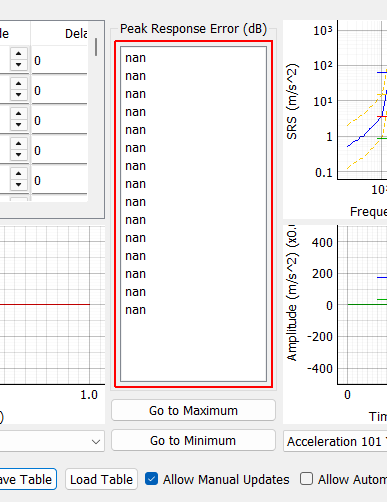Increment the second row's stepper up arrow
Viewport: 387px width, 502px height.
[19, 83]
